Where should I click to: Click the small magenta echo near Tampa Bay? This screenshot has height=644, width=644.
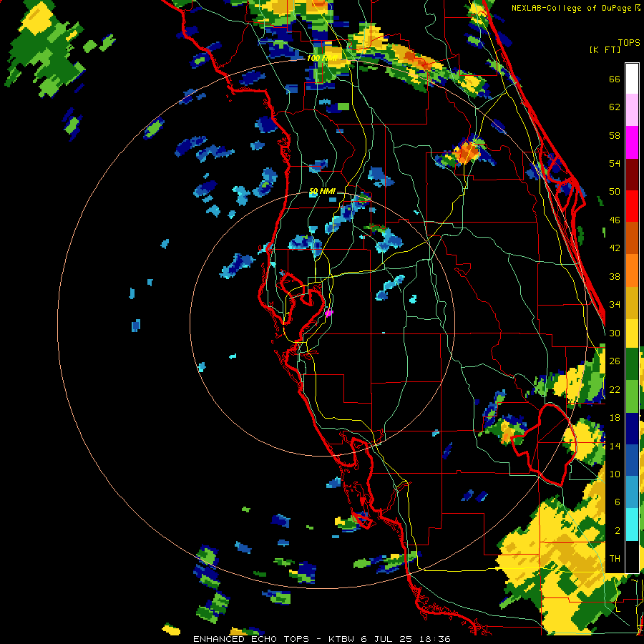click(x=328, y=313)
